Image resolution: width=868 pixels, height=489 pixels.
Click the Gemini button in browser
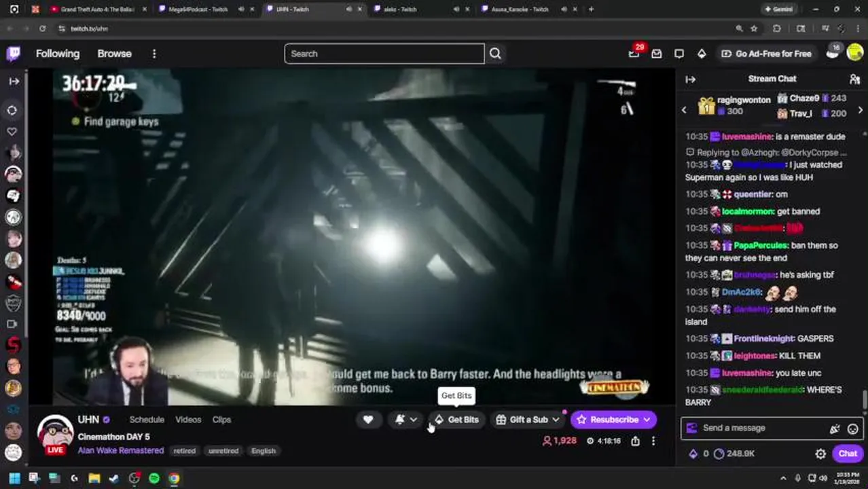click(778, 10)
